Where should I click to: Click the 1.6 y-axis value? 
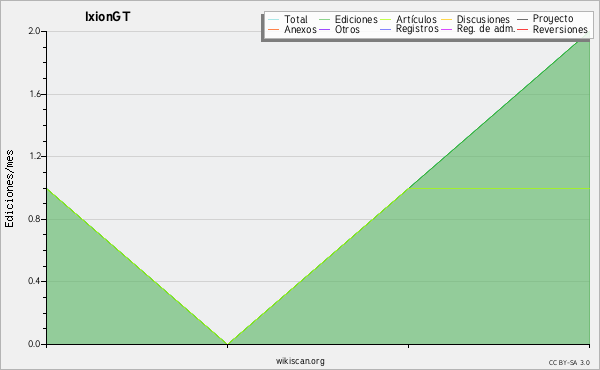pos(35,94)
